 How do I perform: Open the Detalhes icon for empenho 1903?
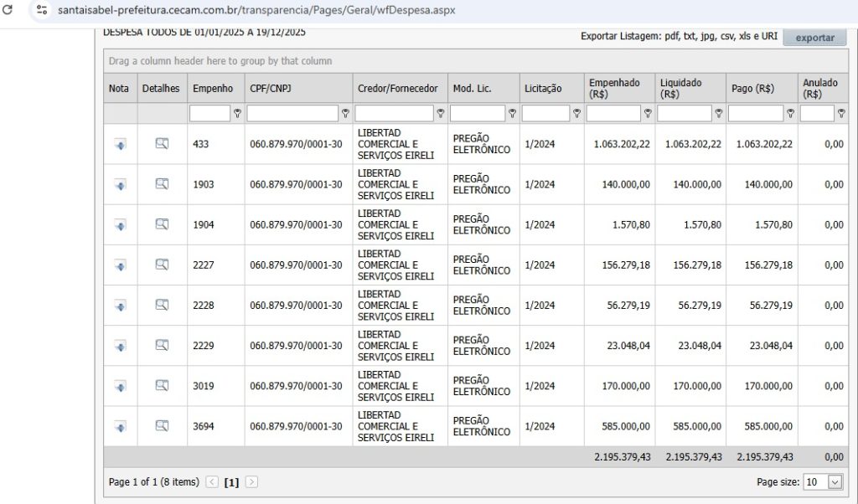tap(162, 184)
